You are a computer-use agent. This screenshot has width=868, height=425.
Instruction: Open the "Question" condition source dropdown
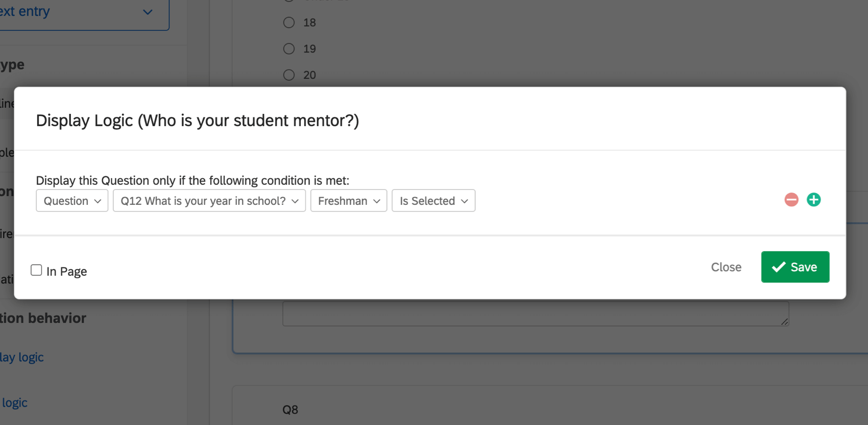(71, 201)
